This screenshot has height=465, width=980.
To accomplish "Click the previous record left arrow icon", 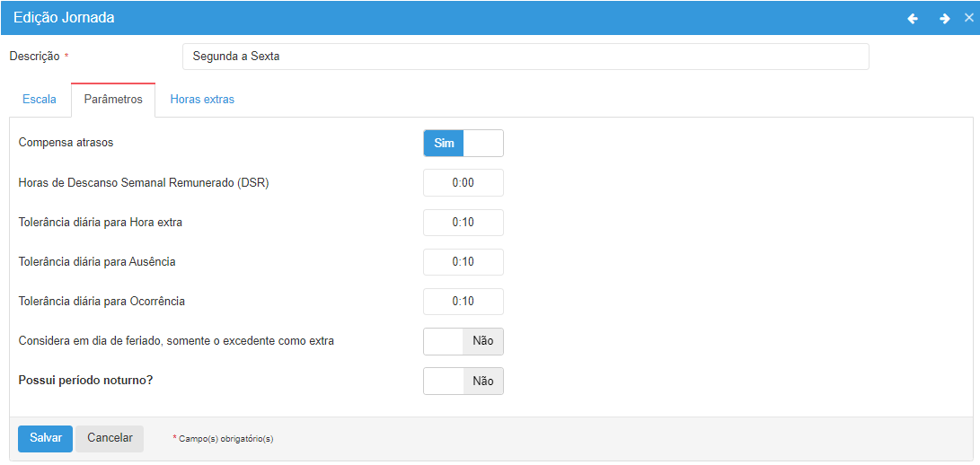I will pos(913,18).
